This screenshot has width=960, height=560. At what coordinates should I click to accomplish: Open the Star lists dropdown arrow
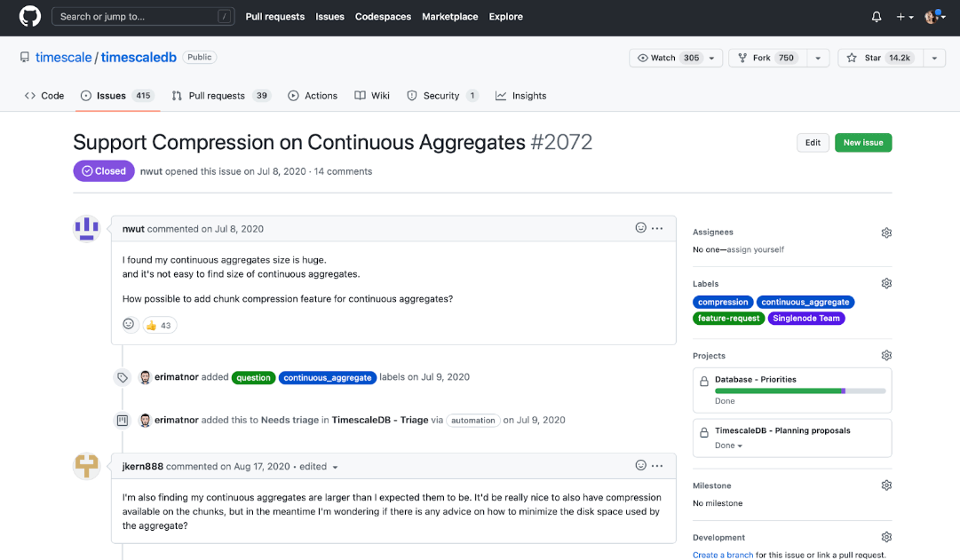[933, 58]
